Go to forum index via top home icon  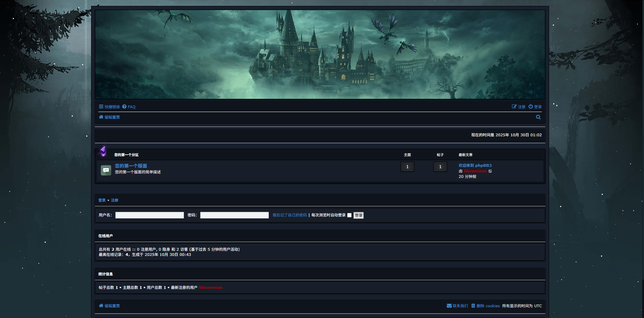[x=101, y=117]
